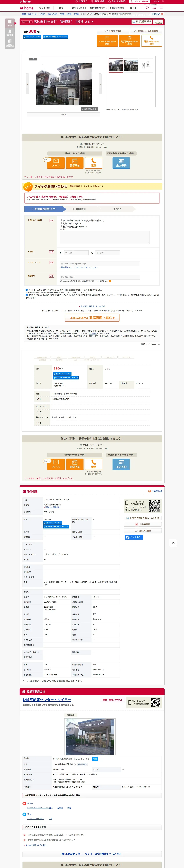Click 見学予約 icon button in first inquiry panel
The width and height of the screenshot is (184, 868).
75,163
